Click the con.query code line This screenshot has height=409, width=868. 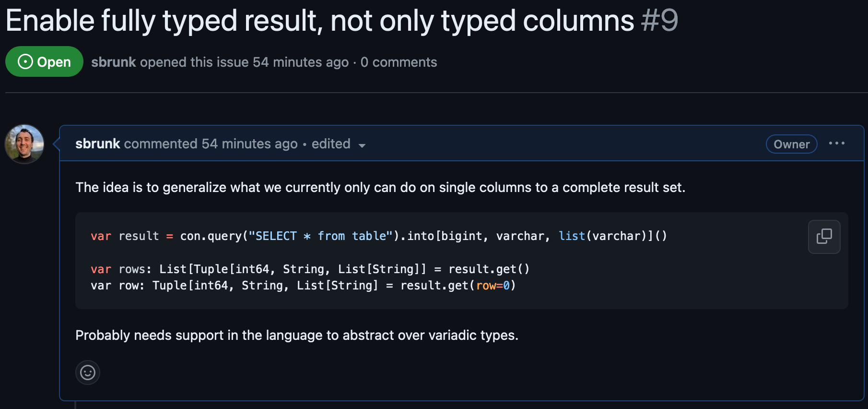click(x=378, y=236)
